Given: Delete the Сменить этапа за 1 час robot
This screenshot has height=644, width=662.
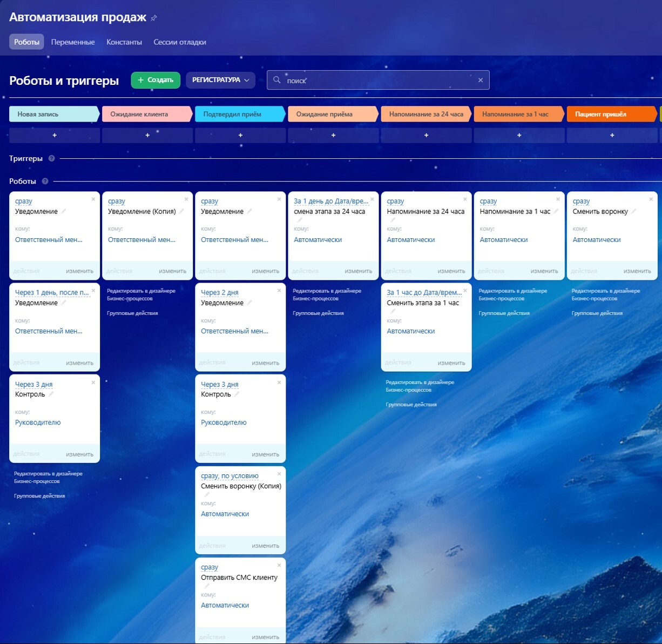Looking at the screenshot, I should (465, 291).
